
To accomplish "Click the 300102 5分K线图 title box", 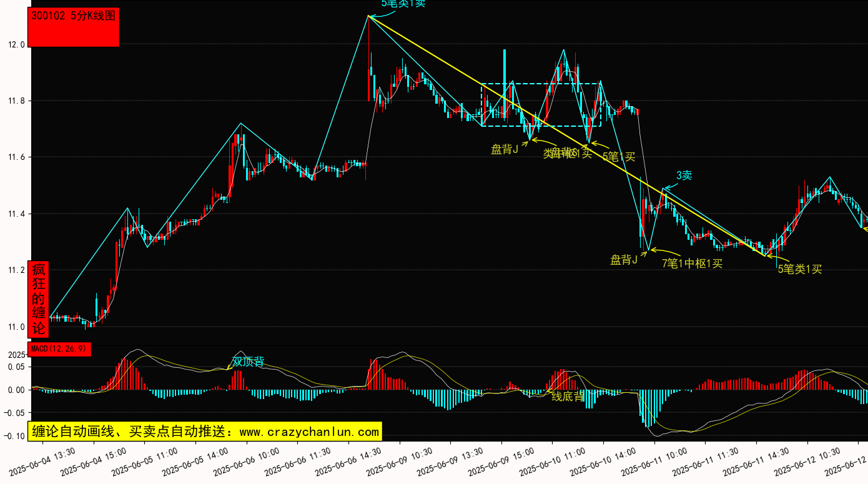I will click(x=74, y=27).
